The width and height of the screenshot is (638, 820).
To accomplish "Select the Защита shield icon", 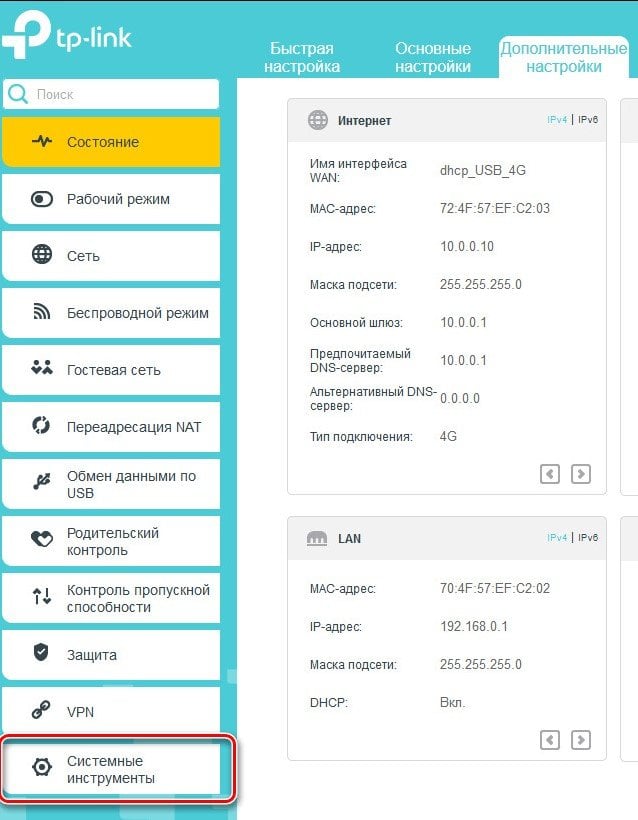I will point(41,652).
